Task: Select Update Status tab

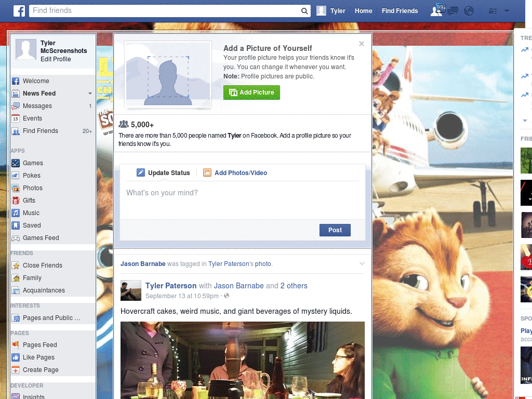Action: click(x=163, y=172)
